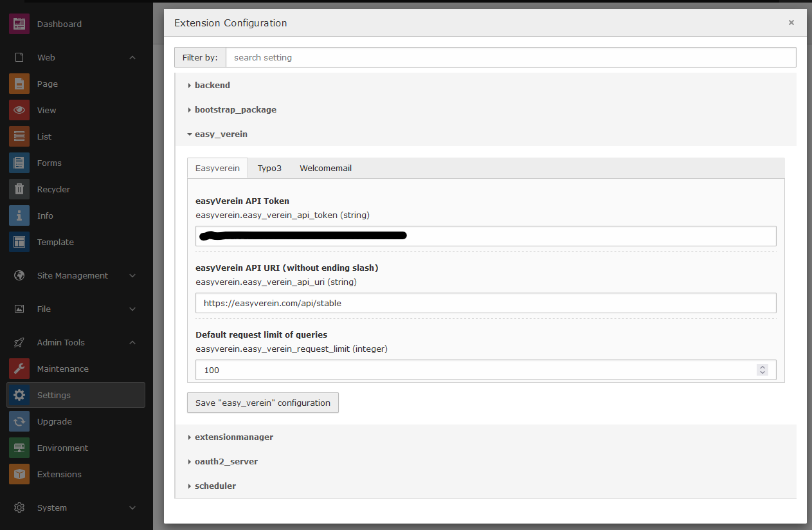
Task: Adjust the request limit stepper arrows
Action: [x=762, y=370]
